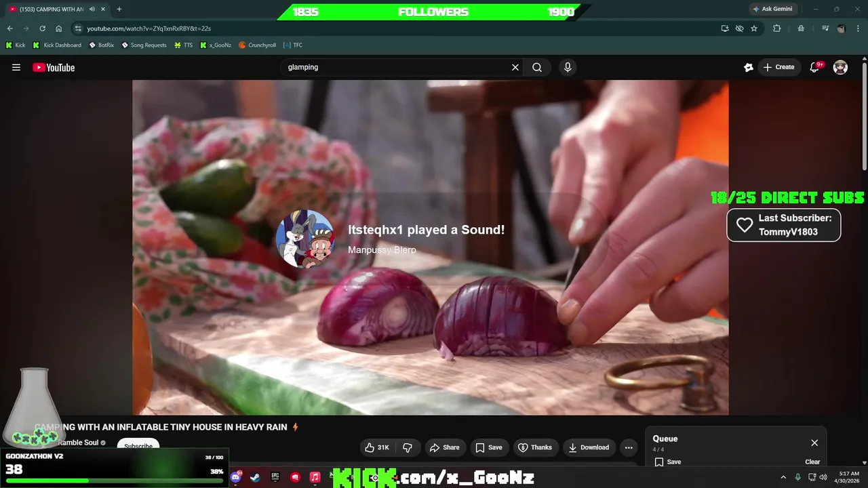Open the media controls icon in Chrome toolbar
This screenshot has height=488, width=868.
tap(825, 28)
